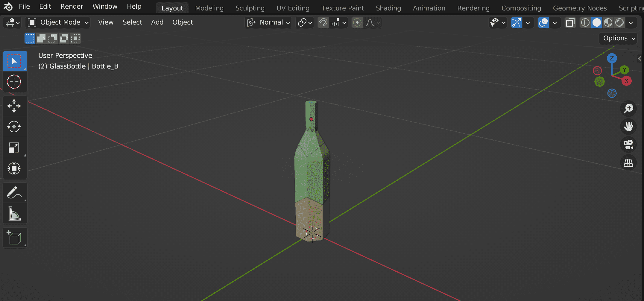
Task: Toggle proportional editing
Action: (x=357, y=22)
